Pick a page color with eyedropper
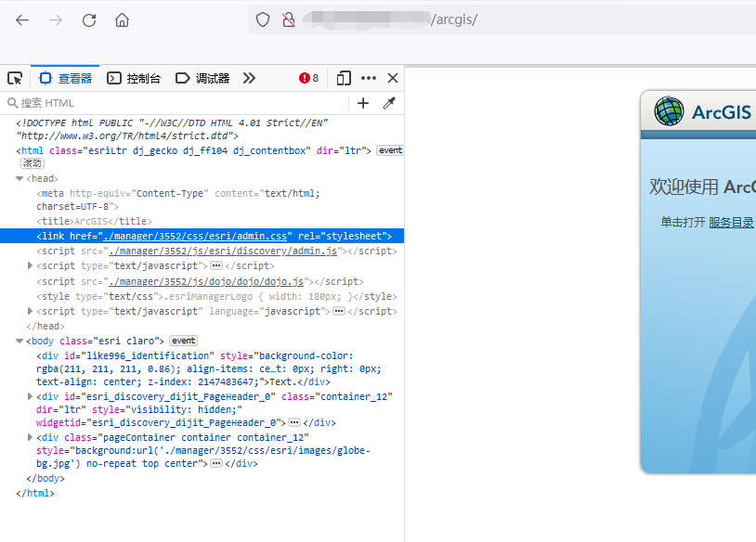756x542 pixels. pyautogui.click(x=389, y=103)
